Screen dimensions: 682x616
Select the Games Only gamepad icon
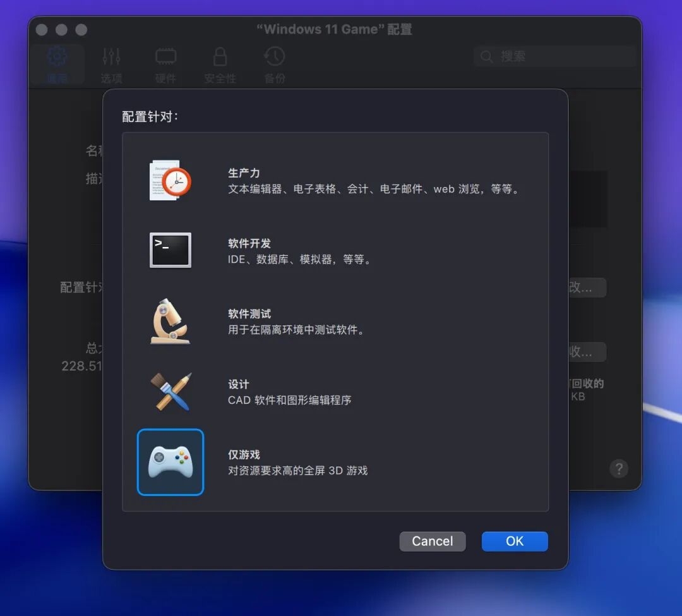pos(170,462)
